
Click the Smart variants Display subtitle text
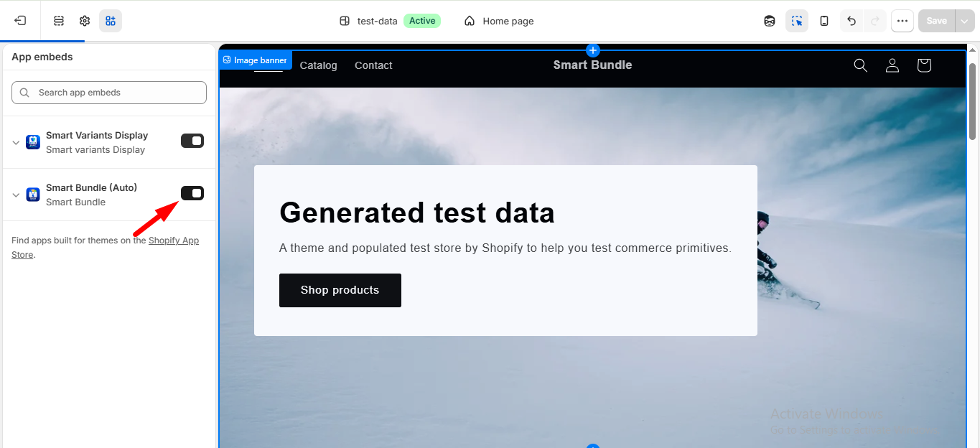coord(95,150)
